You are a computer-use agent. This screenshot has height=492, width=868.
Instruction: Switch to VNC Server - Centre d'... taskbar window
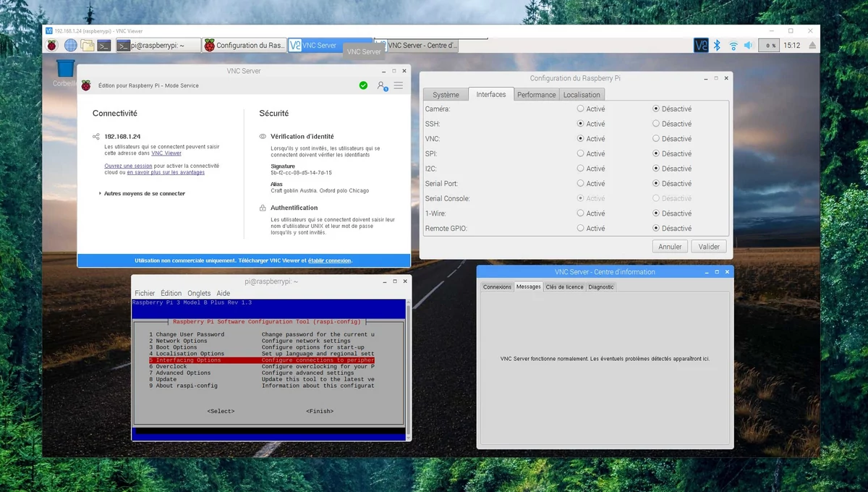click(416, 46)
